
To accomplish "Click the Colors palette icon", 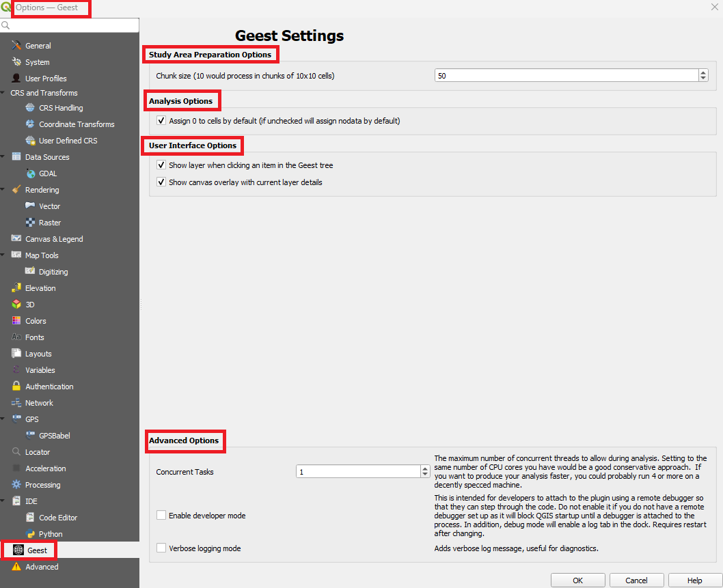I will coord(16,320).
